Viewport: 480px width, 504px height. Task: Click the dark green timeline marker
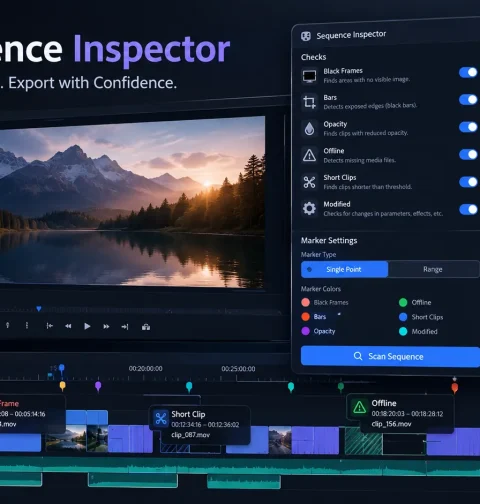click(341, 387)
